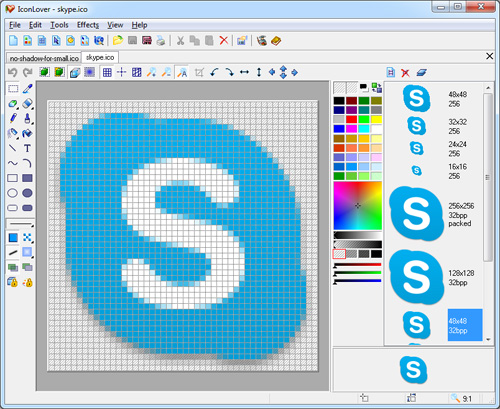Toggle the line style selector
This screenshot has height=409, width=500.
pyautogui.click(x=20, y=224)
